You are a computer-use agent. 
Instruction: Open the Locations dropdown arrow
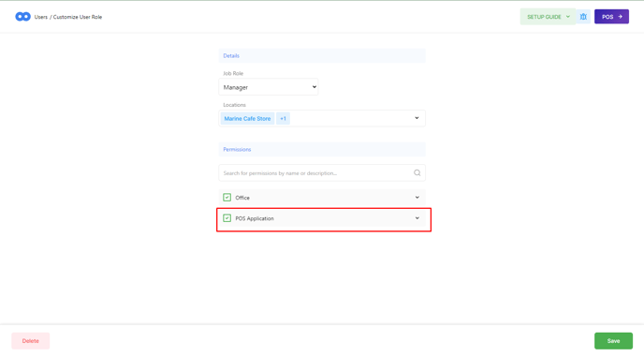[417, 118]
